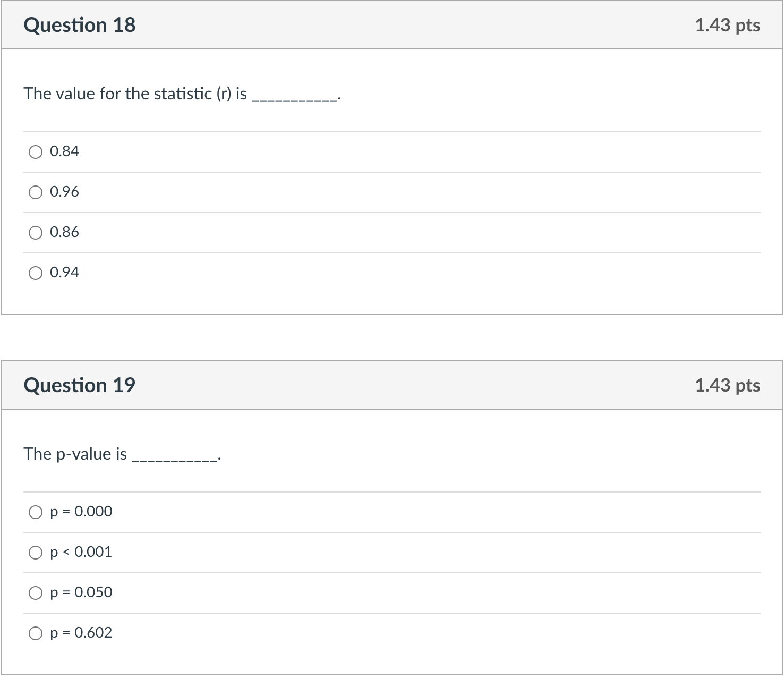
Task: Select p = 0.000 radio button
Action: (36, 512)
